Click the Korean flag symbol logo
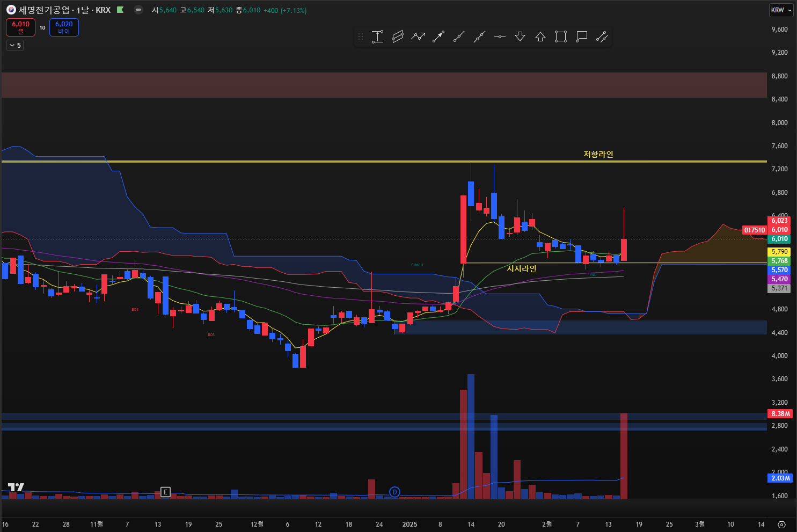The image size is (797, 532). 11,10
